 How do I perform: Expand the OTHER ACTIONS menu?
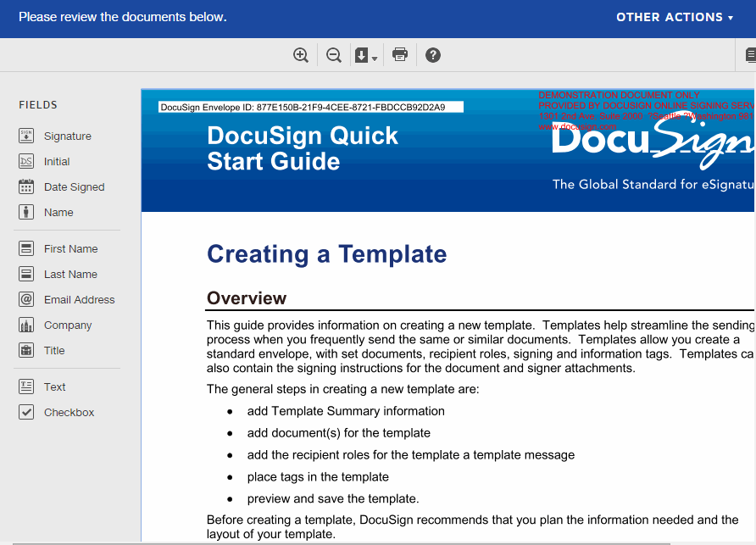click(x=675, y=17)
